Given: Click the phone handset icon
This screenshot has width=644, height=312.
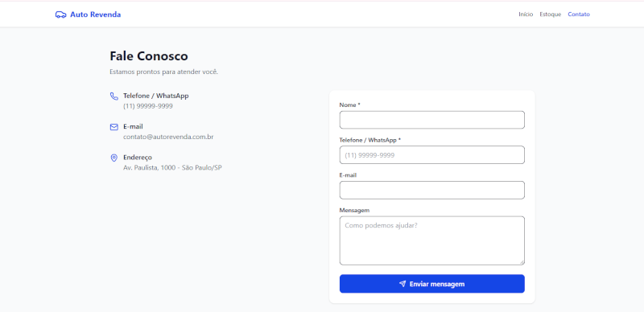Looking at the screenshot, I should pos(114,96).
